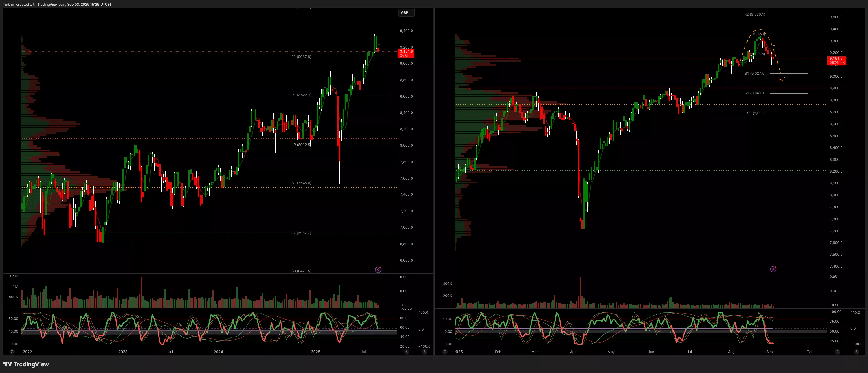Click the 'Sep' label on right chart axis
The image size is (868, 373).
click(769, 352)
